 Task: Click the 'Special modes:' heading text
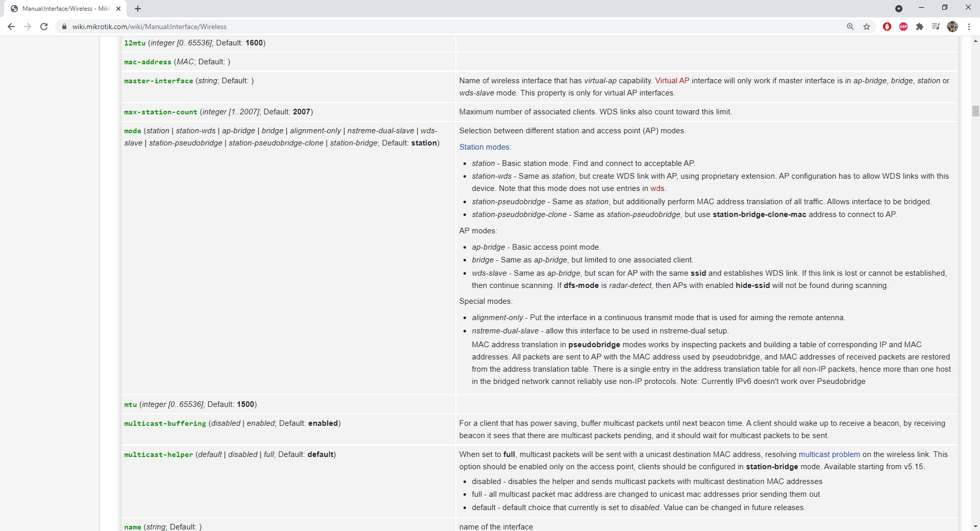(486, 301)
